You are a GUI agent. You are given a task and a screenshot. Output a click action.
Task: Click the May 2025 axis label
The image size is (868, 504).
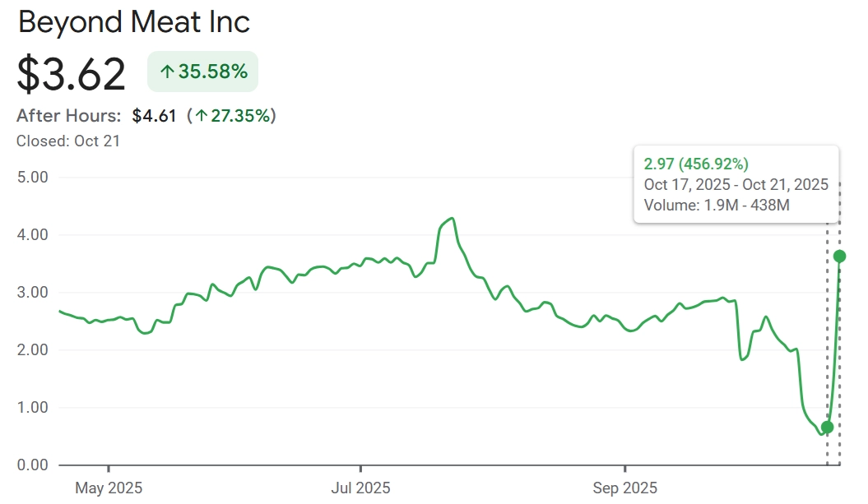click(109, 488)
